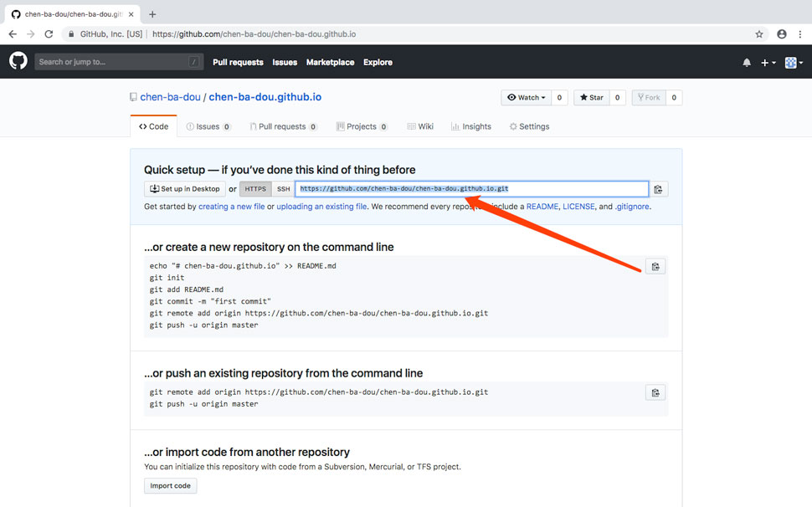
Task: Open the Chrome three-dot menu
Action: coord(800,34)
